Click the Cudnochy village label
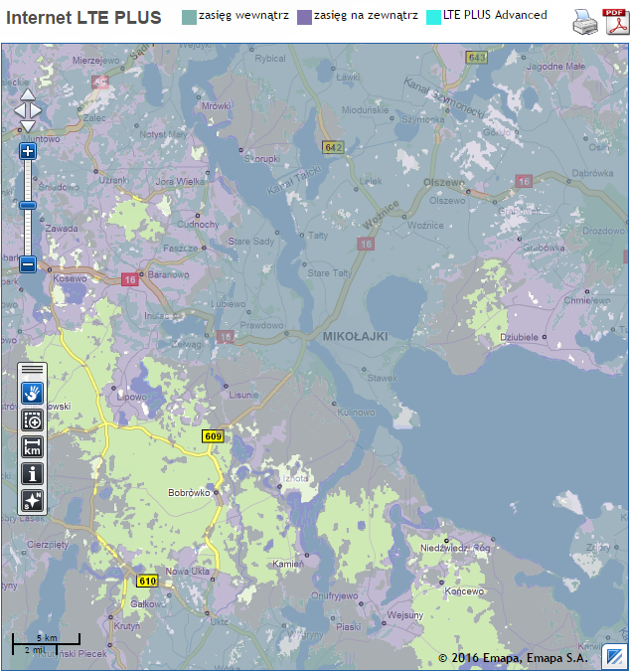 coord(198,225)
